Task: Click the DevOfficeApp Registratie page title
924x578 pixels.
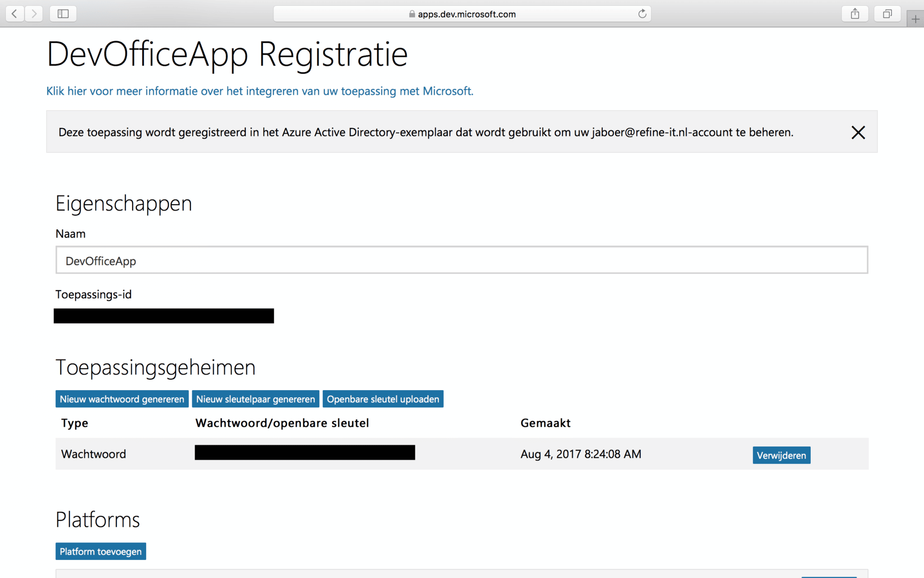Action: [227, 55]
